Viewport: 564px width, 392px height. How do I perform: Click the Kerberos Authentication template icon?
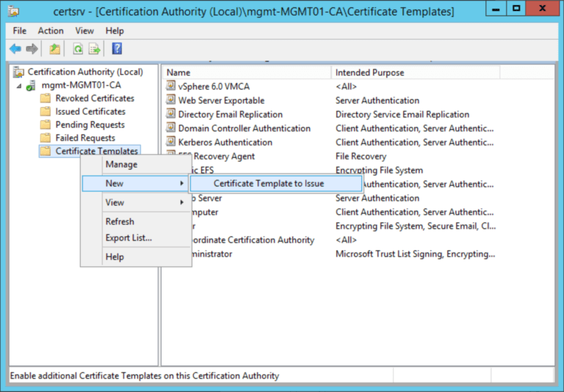(x=170, y=142)
